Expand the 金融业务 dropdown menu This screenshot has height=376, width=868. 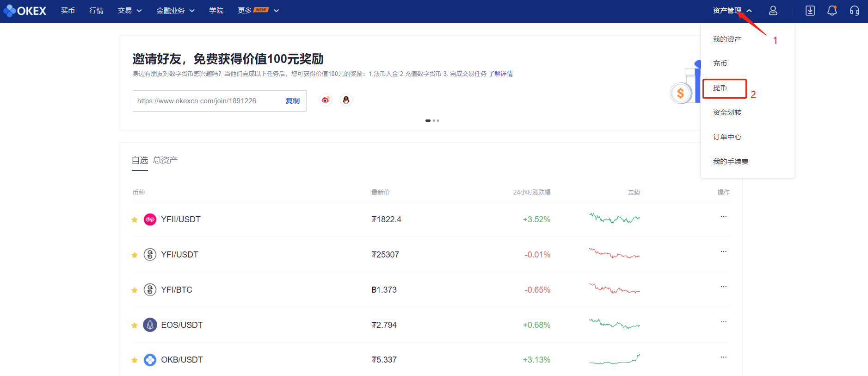tap(175, 11)
